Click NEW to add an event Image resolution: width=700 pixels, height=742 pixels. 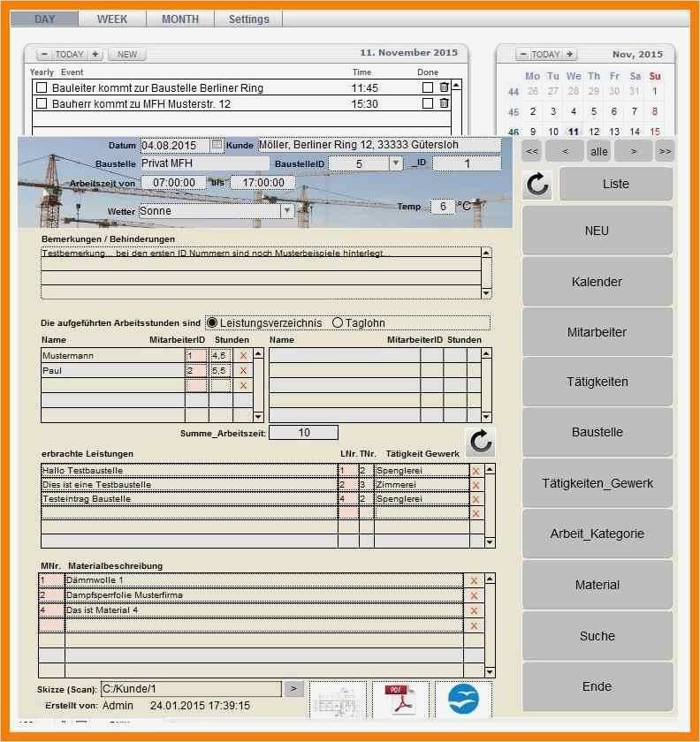tap(127, 55)
